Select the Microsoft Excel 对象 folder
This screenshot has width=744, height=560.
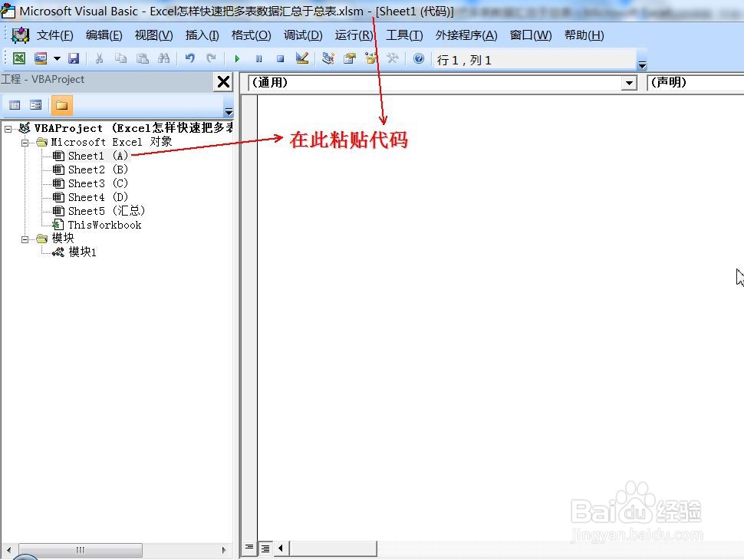(x=111, y=142)
